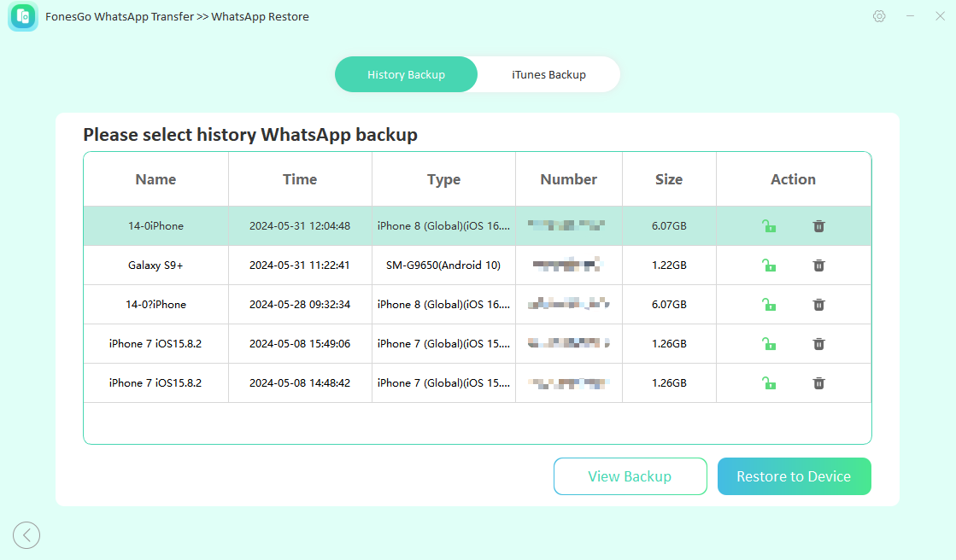
Task: Click lock icon for iPhone 7 14:48:42 backup
Action: [769, 383]
